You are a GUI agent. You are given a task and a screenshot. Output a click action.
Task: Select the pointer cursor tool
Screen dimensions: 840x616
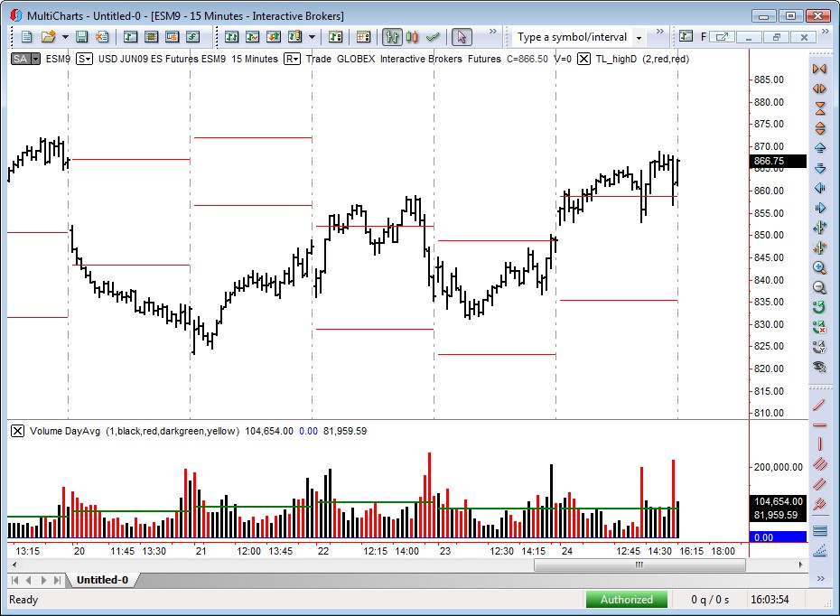click(462, 37)
